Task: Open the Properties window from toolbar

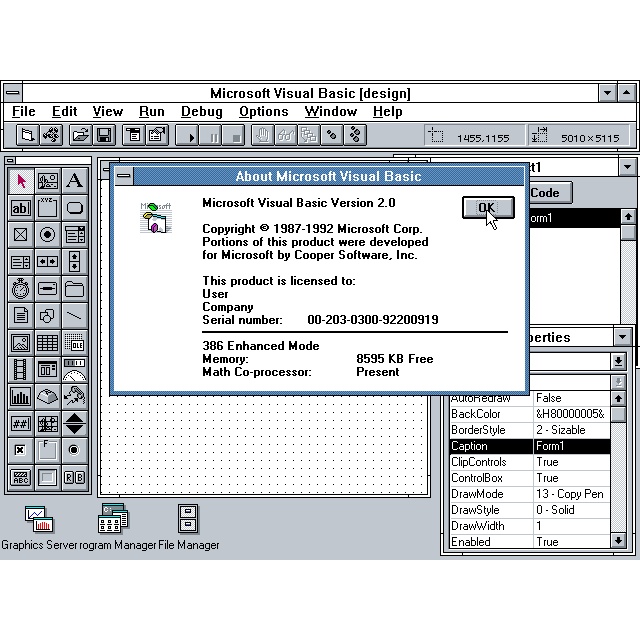Action: (157, 135)
